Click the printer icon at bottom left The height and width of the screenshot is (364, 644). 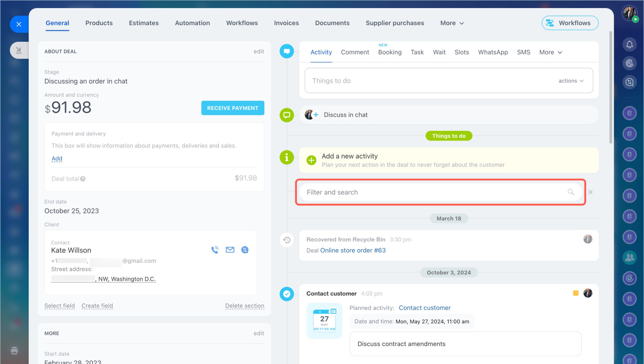tap(14, 350)
